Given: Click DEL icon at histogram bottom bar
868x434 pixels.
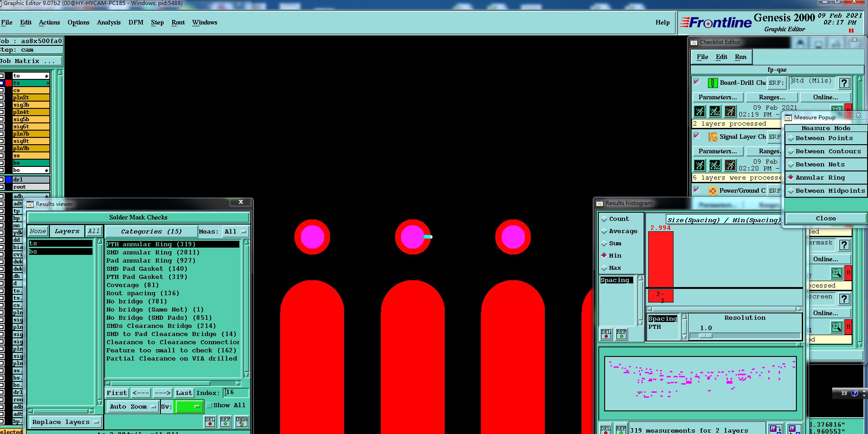Looking at the screenshot, I should tap(606, 429).
